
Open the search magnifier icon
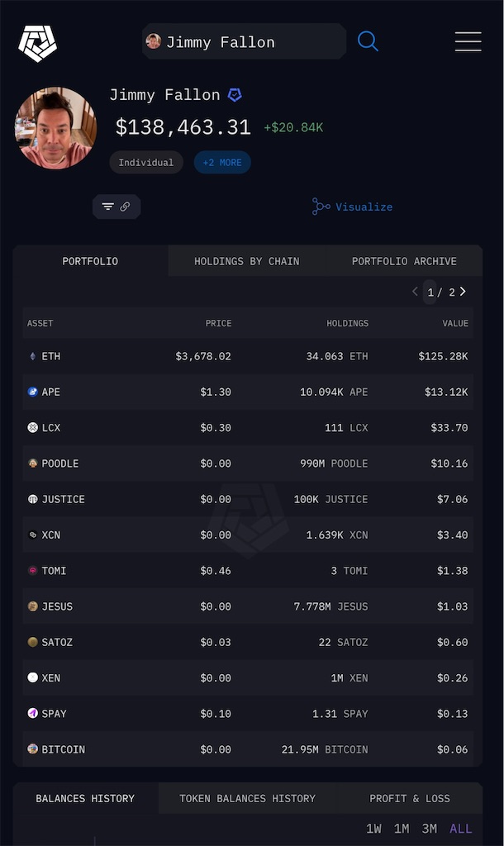tap(368, 41)
